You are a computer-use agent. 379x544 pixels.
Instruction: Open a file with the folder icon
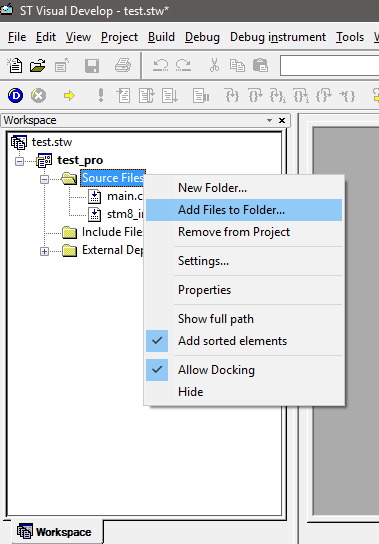point(38,65)
